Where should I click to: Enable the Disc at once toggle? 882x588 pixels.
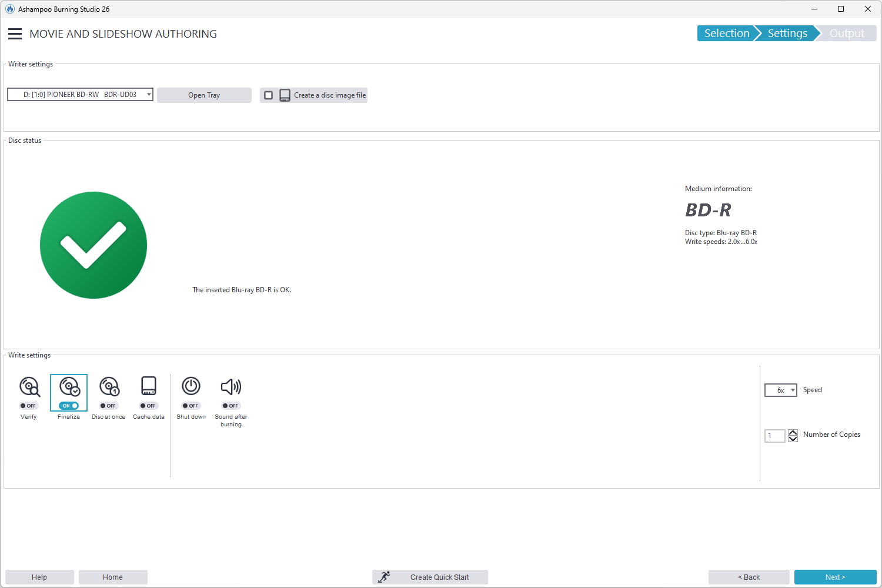(x=108, y=405)
